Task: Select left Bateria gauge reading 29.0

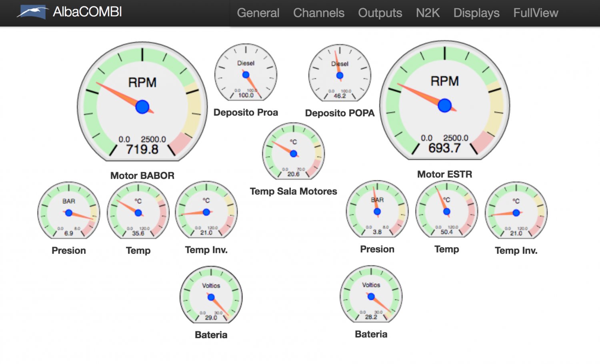Action: pos(211,295)
